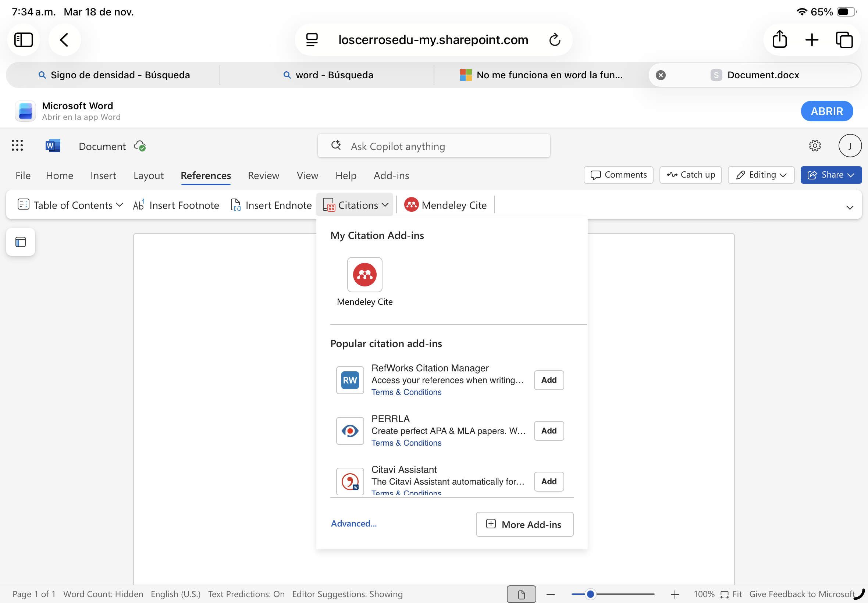
Task: Open PERRLA Terms & Conditions link
Action: coord(406,443)
